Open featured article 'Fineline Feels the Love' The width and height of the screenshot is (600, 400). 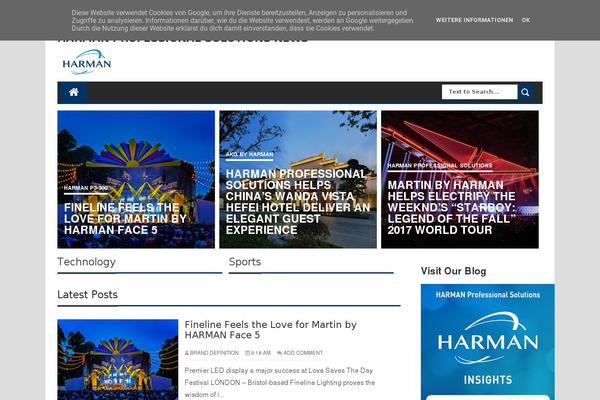tap(125, 219)
